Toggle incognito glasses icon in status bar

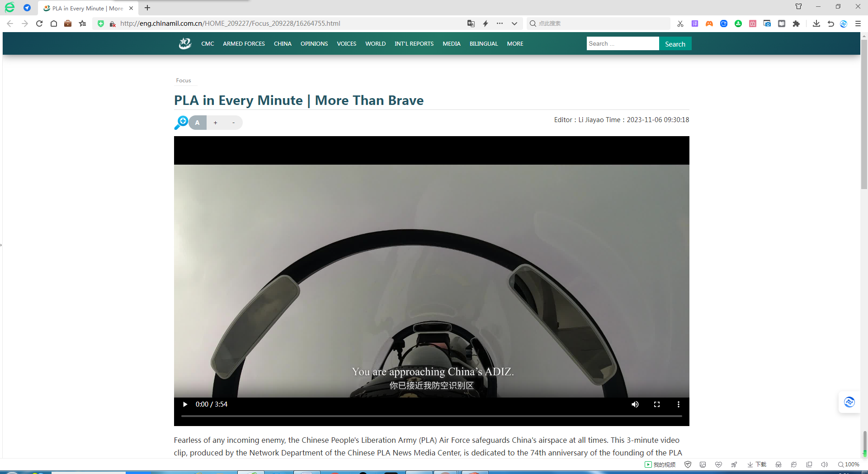pyautogui.click(x=778, y=465)
